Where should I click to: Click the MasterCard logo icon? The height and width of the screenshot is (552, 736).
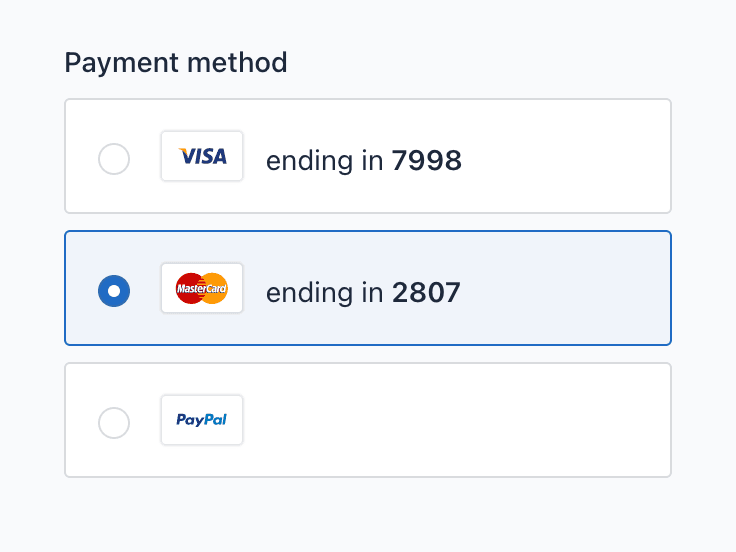coord(202,288)
